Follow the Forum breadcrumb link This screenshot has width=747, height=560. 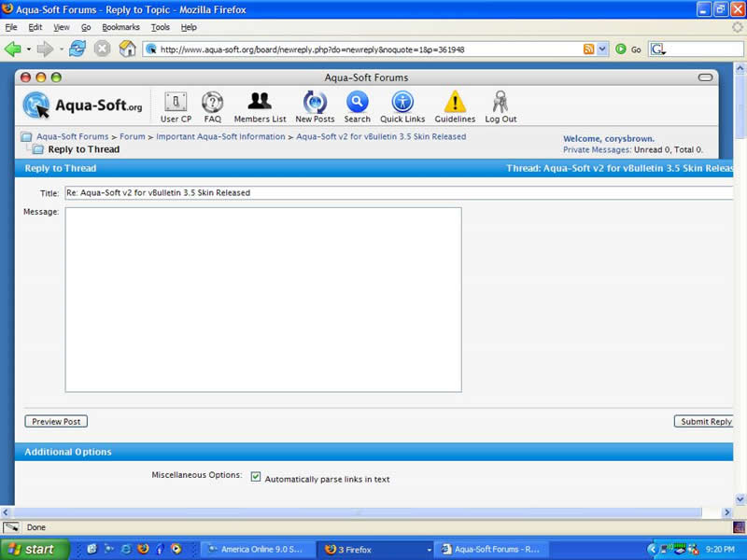[132, 136]
